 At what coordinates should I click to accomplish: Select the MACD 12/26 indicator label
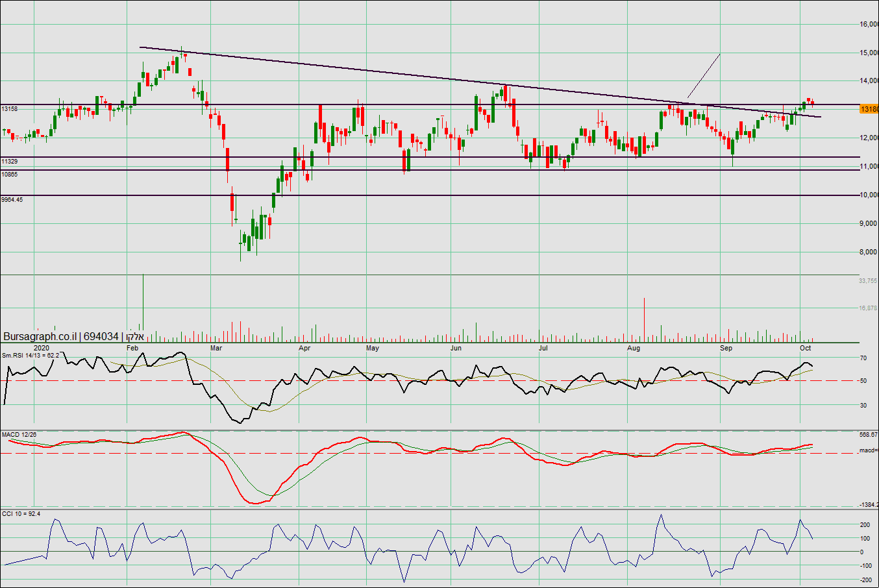[19, 434]
